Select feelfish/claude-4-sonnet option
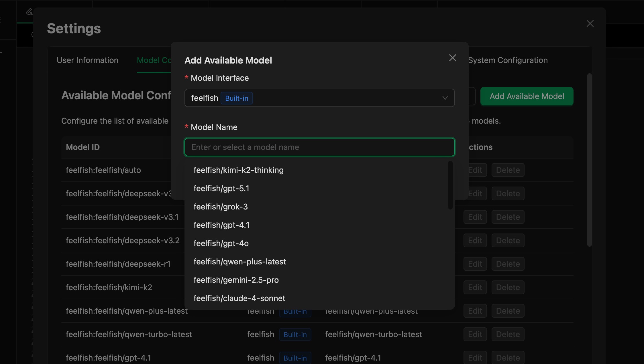 tap(239, 298)
